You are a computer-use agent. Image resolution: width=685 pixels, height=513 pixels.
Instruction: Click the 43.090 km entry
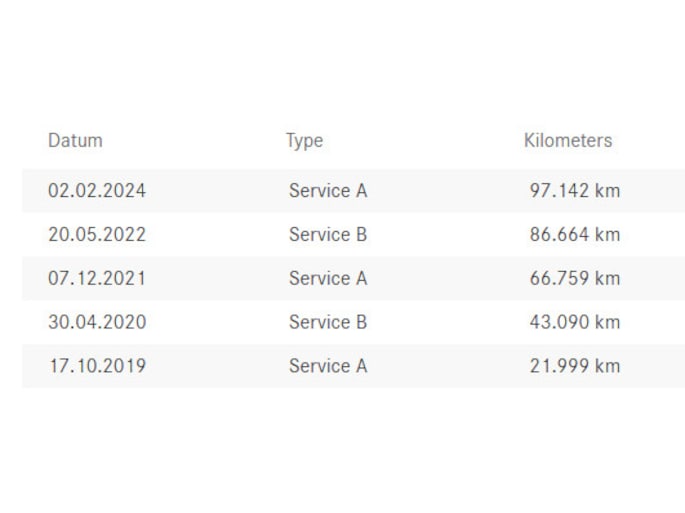coord(575,322)
